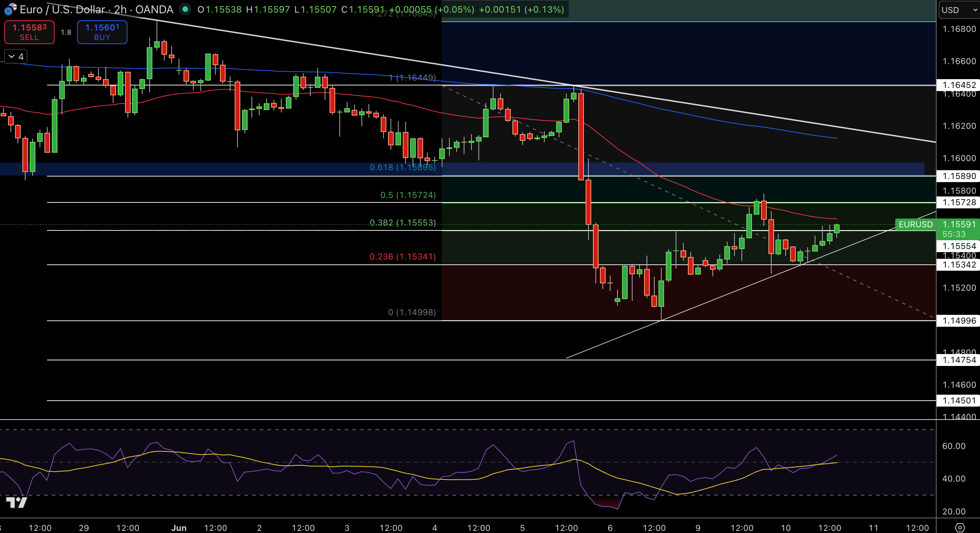Viewport: 980px width, 533px height.
Task: Click the Euro / U.S. Dollar symbol title
Action: [96, 9]
